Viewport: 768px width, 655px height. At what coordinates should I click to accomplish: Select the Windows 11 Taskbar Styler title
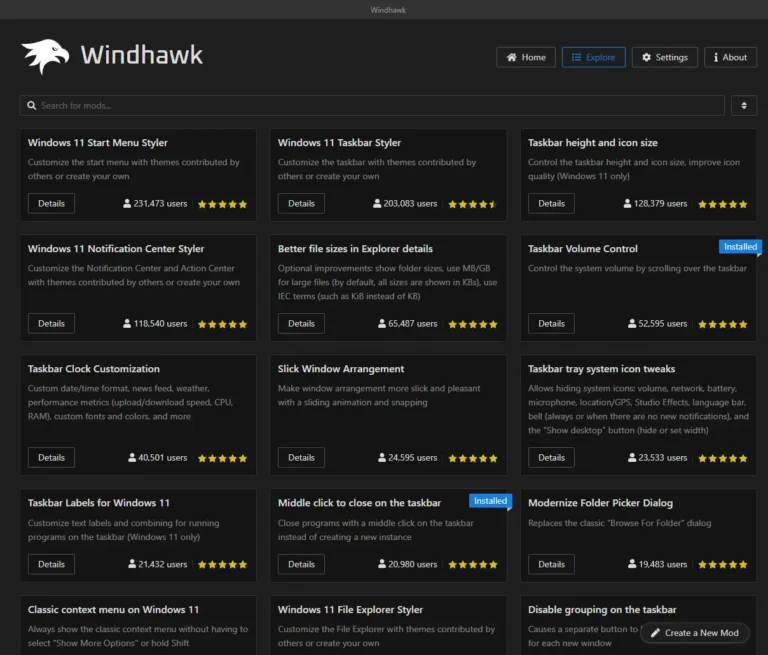339,143
